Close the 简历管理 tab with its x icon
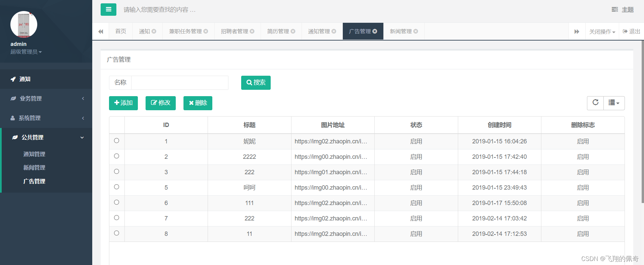 [x=293, y=31]
